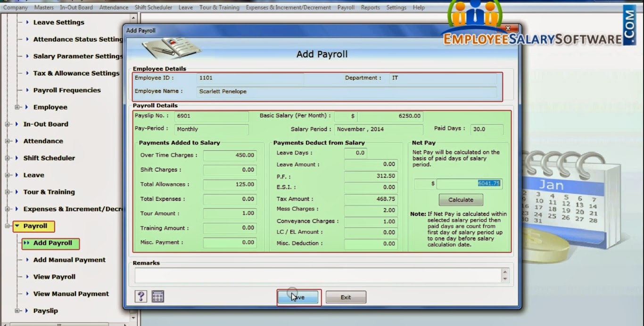Open the Reports menu
Screen dimensions: 644x326
[x=371, y=7]
